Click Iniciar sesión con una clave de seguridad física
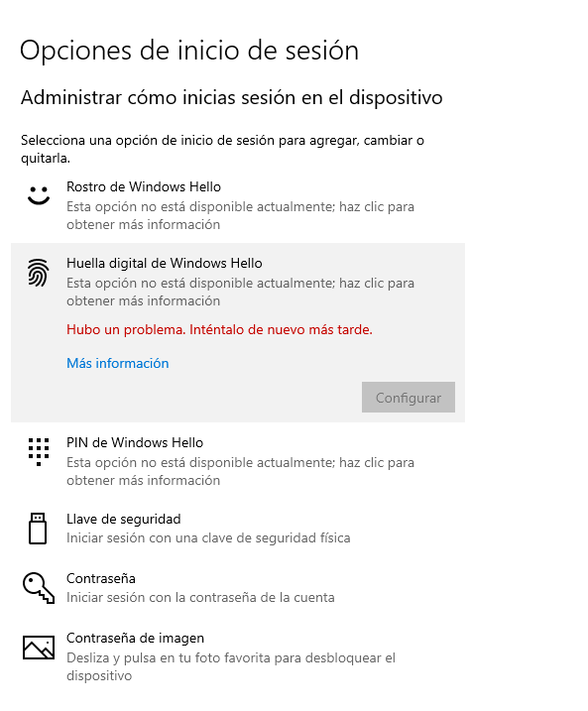The width and height of the screenshot is (588, 711). 208,537
